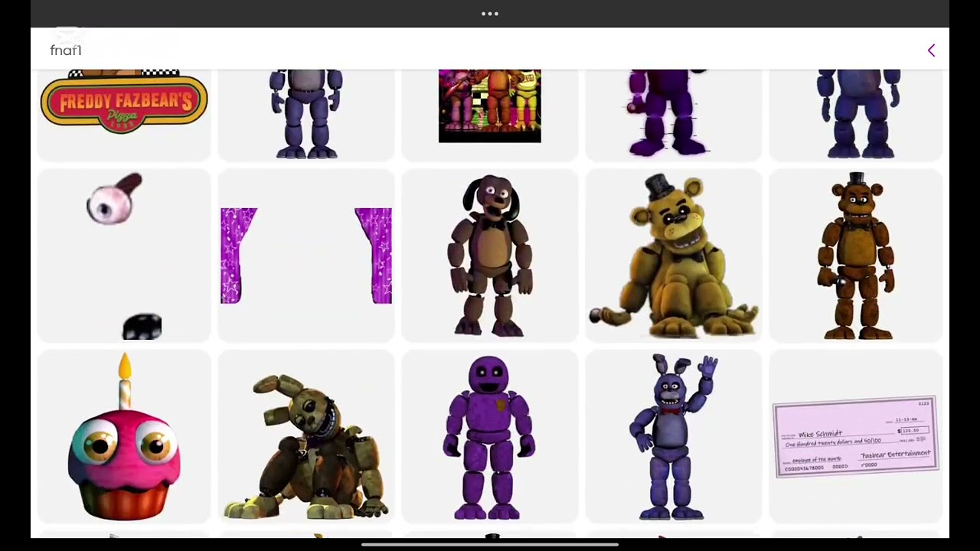This screenshot has height=551, width=980.
Task: Select the pink cupcake with candle sticker
Action: 124,437
